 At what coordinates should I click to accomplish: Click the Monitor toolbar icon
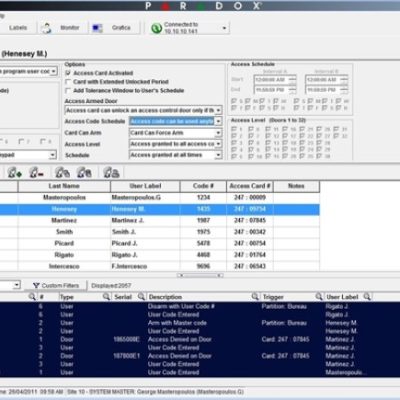[47, 28]
